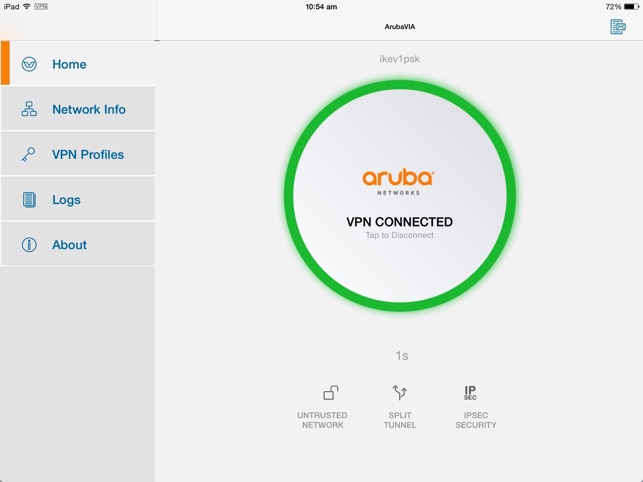This screenshot has width=643, height=482.
Task: Tap the IPsec security icon
Action: (x=470, y=392)
